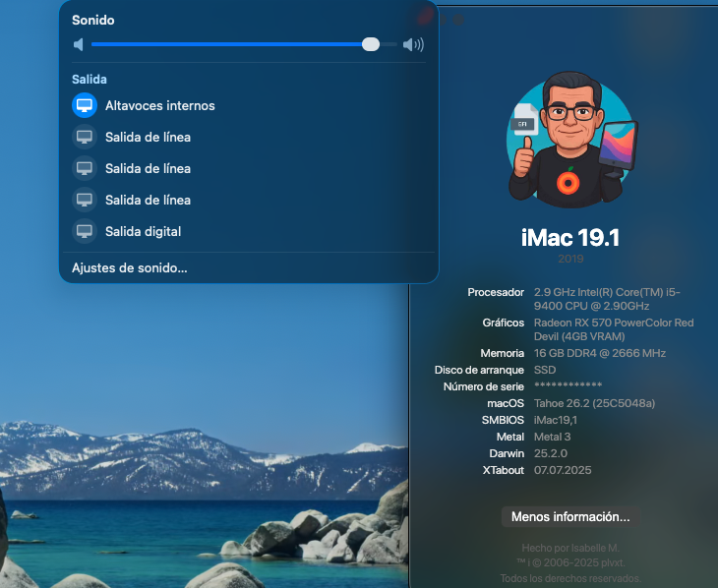Click the Gráficos label
Screen dimensions: 718x588
click(x=504, y=323)
